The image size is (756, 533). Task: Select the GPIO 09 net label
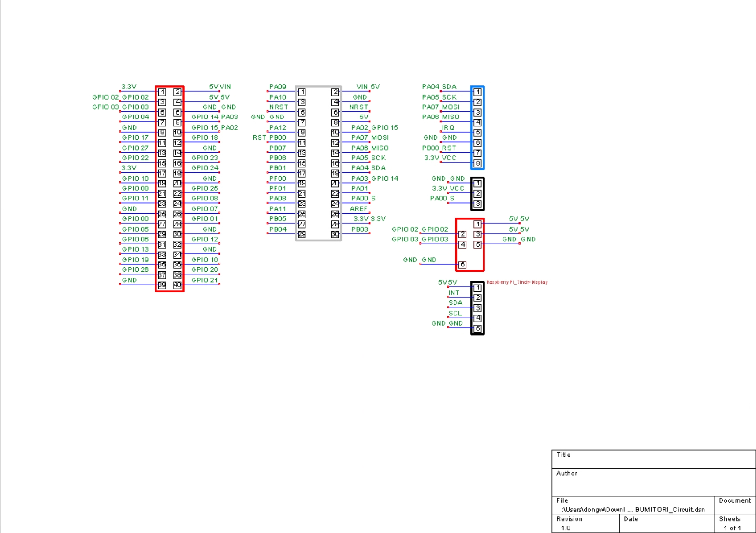(x=135, y=188)
